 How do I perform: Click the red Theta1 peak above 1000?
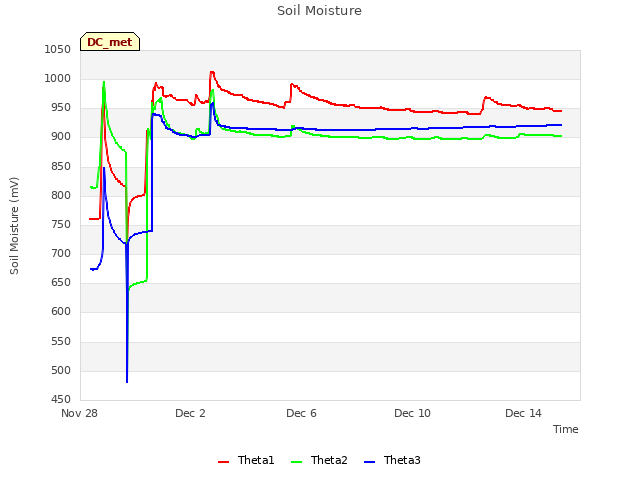tap(212, 72)
